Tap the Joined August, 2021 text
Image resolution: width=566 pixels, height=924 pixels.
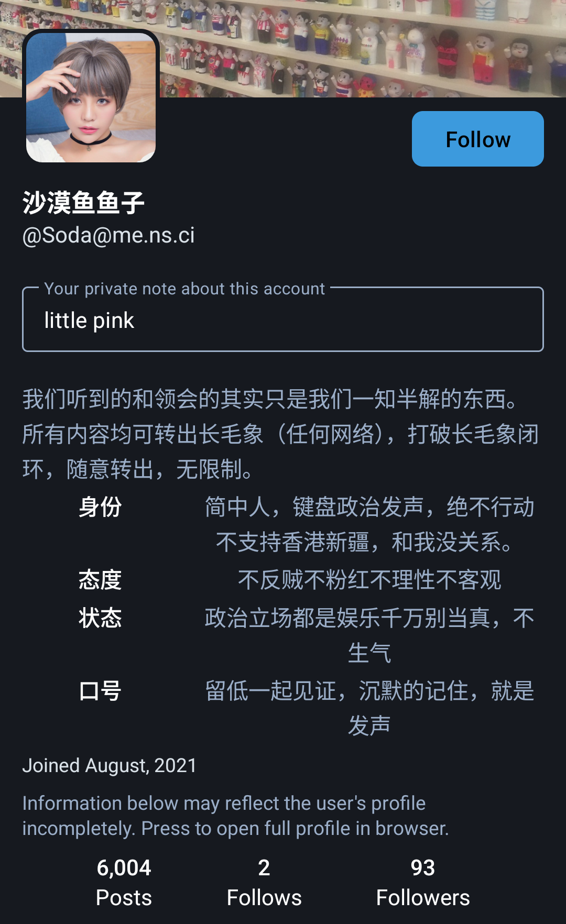(x=110, y=765)
